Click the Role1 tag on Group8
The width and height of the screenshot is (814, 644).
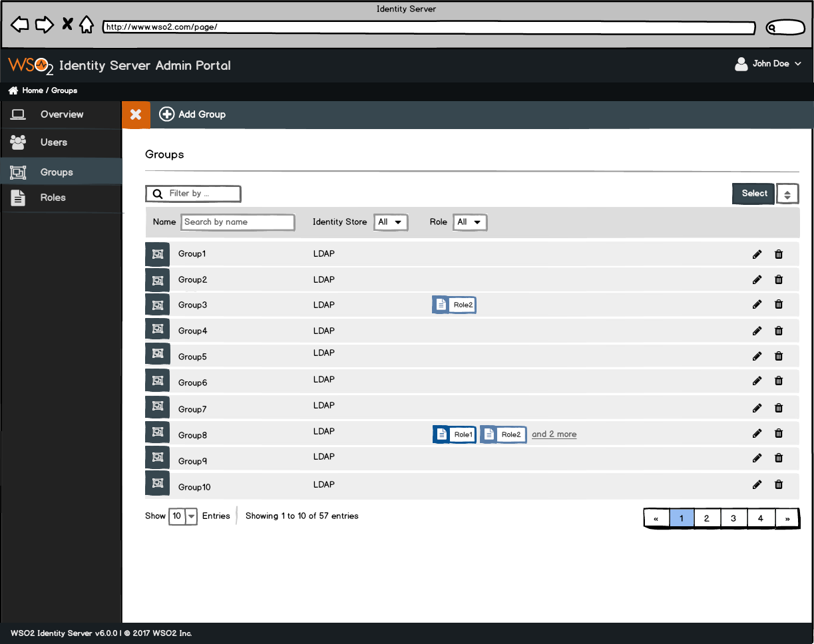tap(455, 434)
